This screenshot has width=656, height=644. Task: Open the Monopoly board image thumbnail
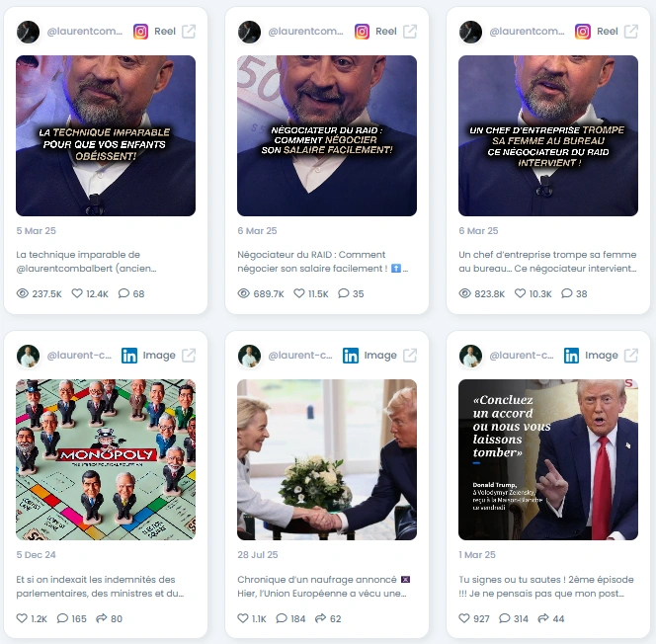(106, 459)
